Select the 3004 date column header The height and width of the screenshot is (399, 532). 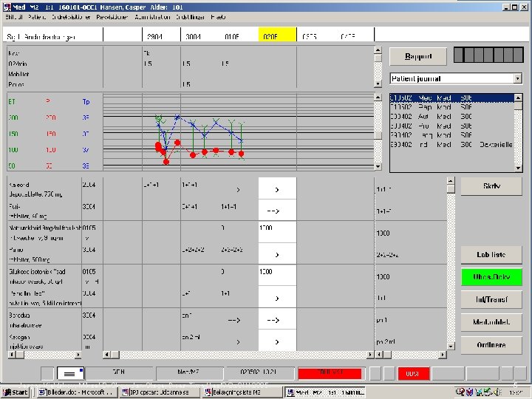point(193,36)
